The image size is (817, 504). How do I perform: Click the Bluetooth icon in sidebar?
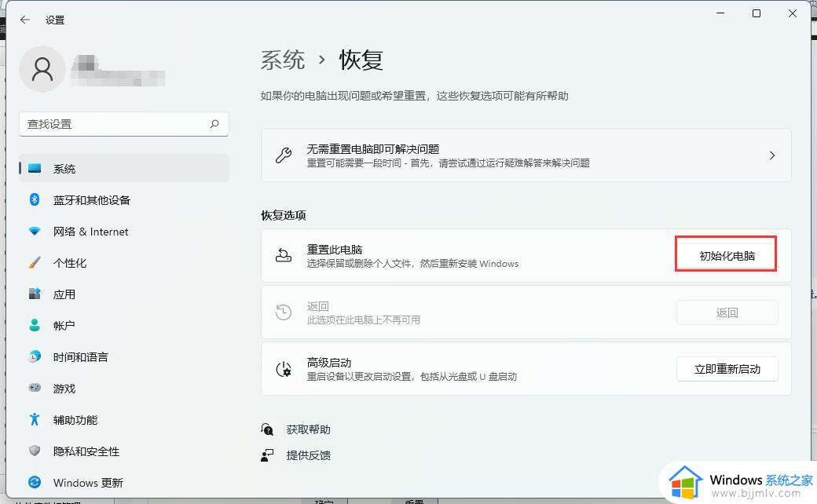pos(35,200)
